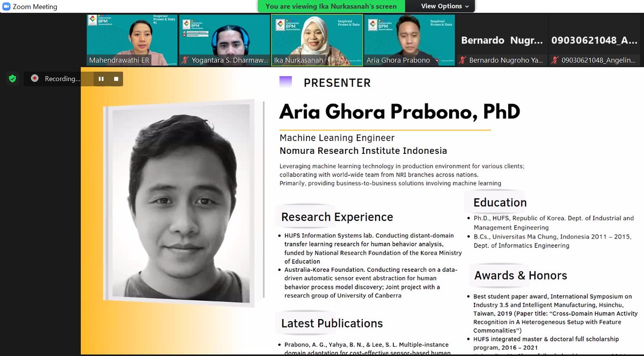Image resolution: width=644 pixels, height=356 pixels.
Task: Select Bernardo Nugroho's participant tile
Action: (501, 40)
